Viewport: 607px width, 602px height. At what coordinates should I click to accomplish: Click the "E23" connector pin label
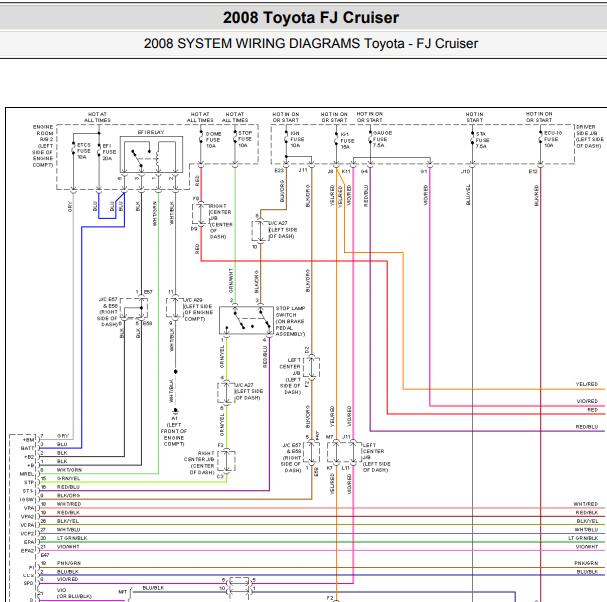(279, 170)
